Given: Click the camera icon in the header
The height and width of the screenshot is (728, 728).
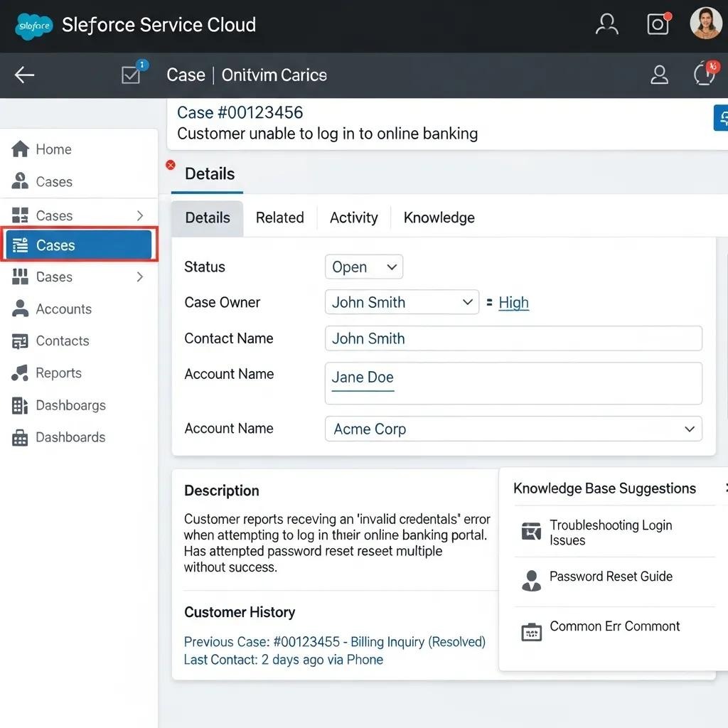Looking at the screenshot, I should [657, 23].
